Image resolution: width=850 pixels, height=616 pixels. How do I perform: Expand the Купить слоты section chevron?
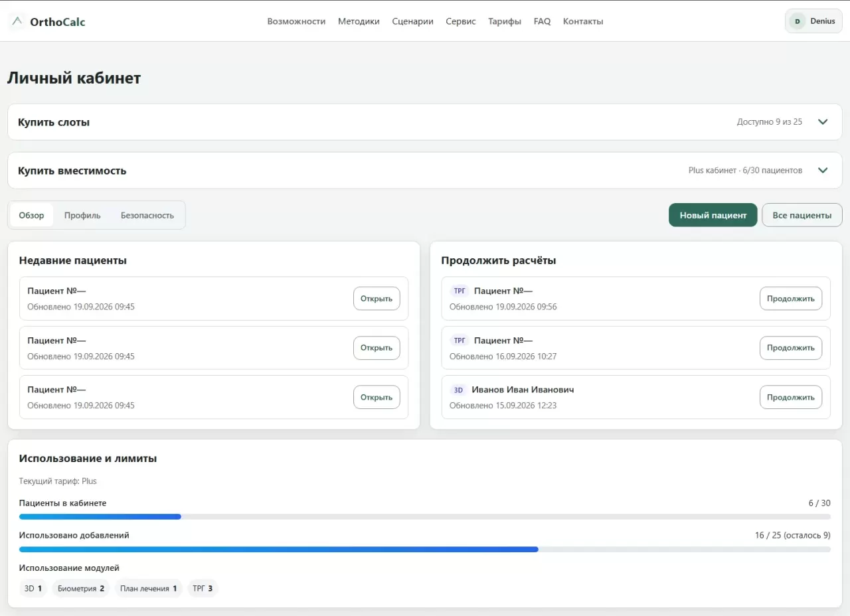tap(823, 122)
